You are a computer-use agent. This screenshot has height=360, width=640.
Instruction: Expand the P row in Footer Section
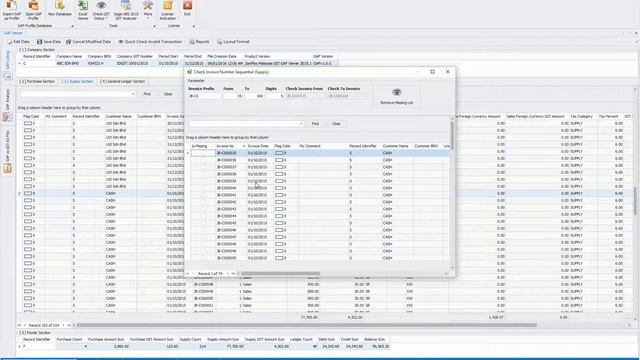(19, 347)
